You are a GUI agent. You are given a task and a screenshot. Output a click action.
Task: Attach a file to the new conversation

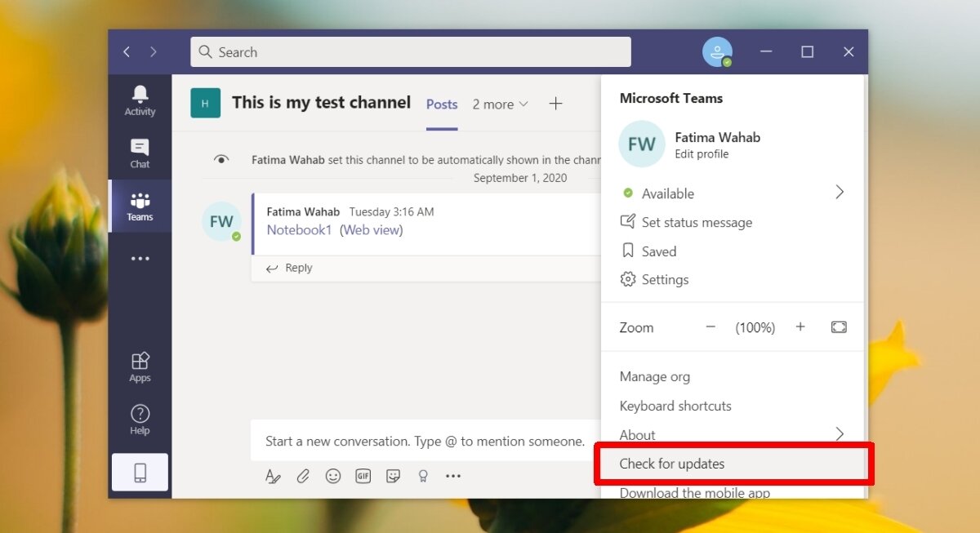click(x=303, y=476)
